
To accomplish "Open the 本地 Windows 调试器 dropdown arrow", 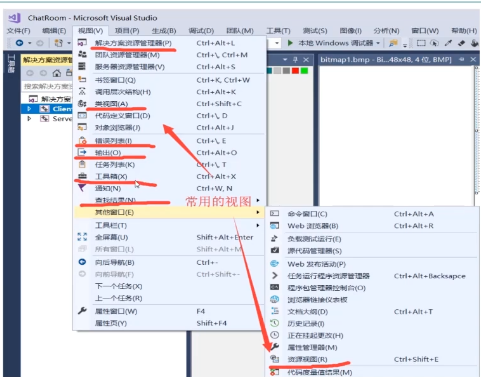I will pos(378,43).
